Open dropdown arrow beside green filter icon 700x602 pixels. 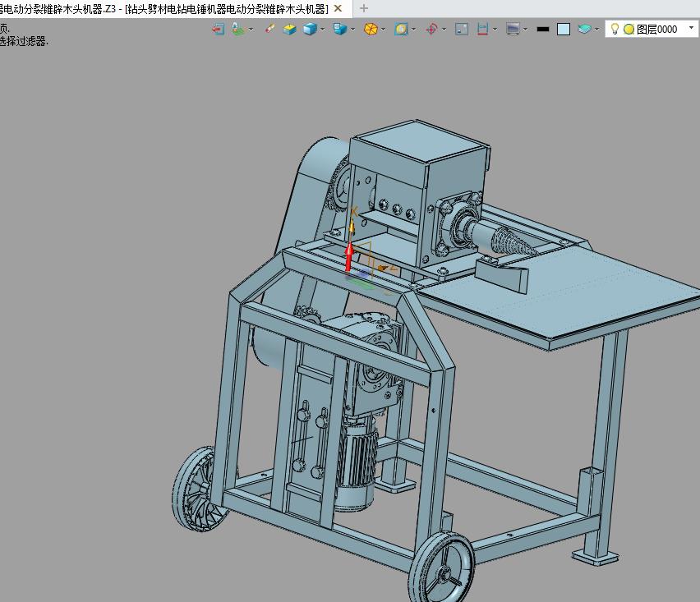251,30
